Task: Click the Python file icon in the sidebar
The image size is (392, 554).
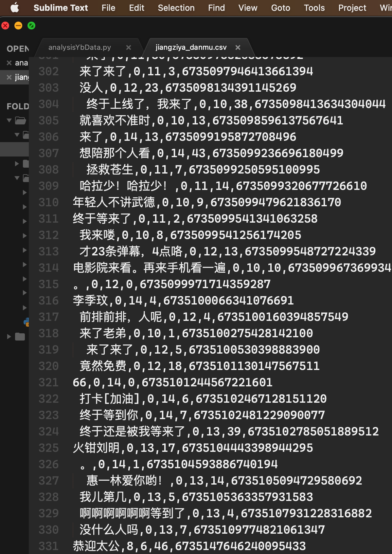Action: [27, 322]
